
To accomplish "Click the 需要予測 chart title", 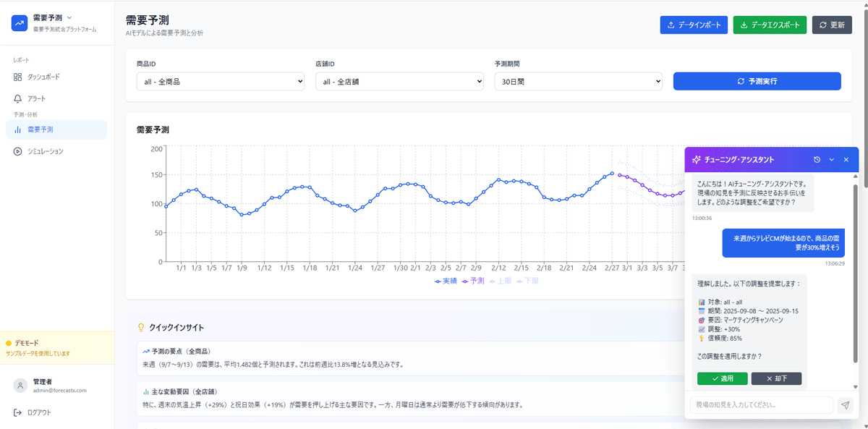I will [x=153, y=130].
